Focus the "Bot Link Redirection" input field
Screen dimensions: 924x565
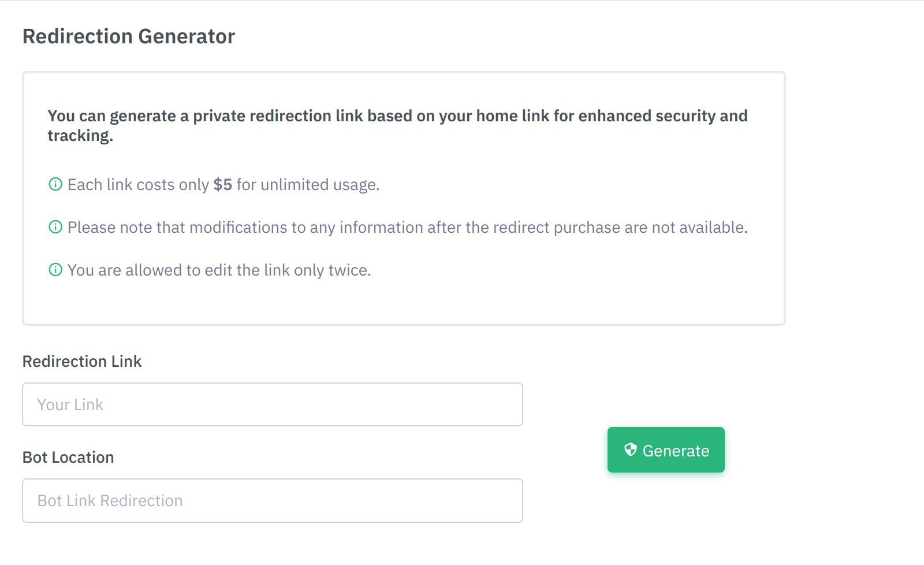click(x=273, y=500)
